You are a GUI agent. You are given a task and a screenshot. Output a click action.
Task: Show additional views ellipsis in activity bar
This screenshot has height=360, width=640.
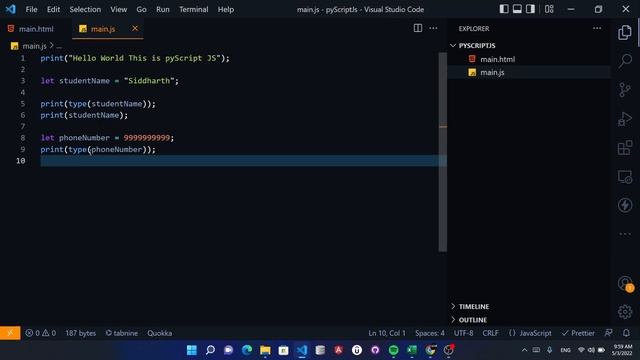[x=624, y=234]
